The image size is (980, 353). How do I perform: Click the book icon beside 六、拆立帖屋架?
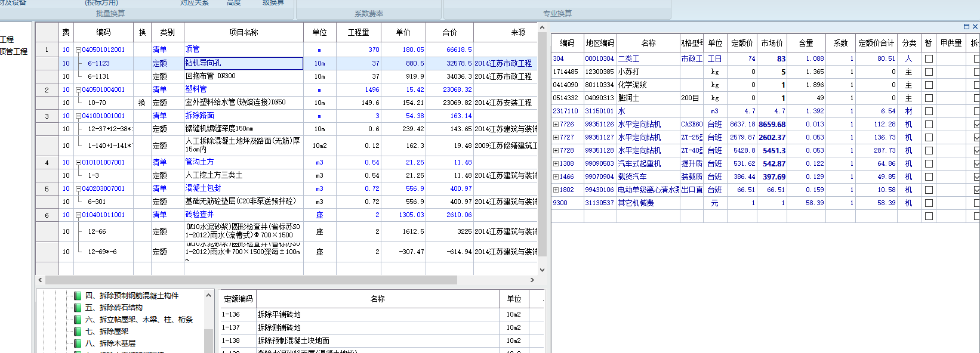[x=78, y=320]
